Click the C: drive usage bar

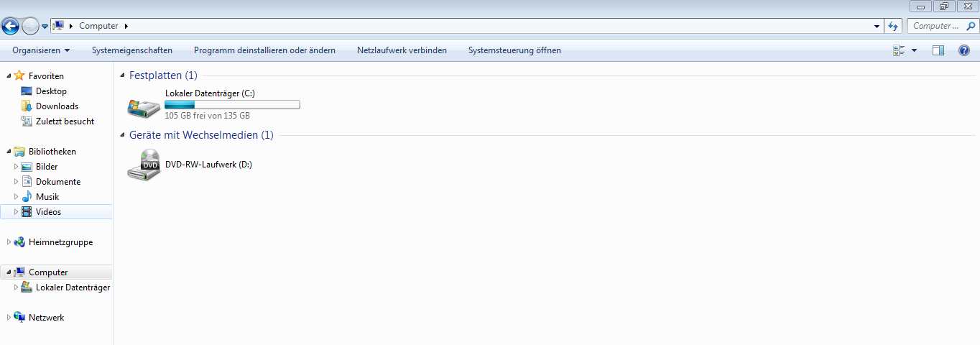(232, 105)
